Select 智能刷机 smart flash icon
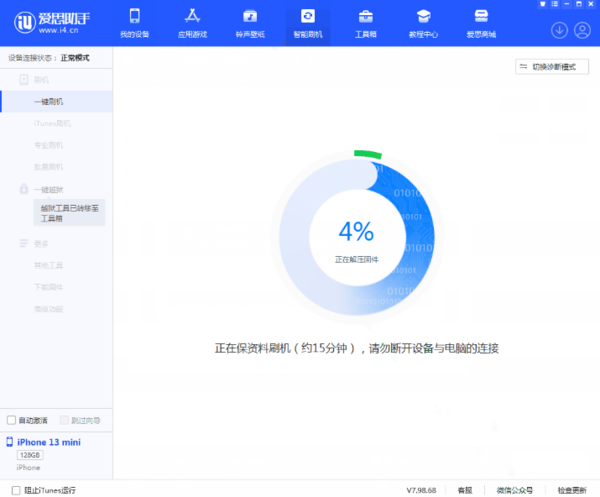This screenshot has height=497, width=600. (x=308, y=17)
